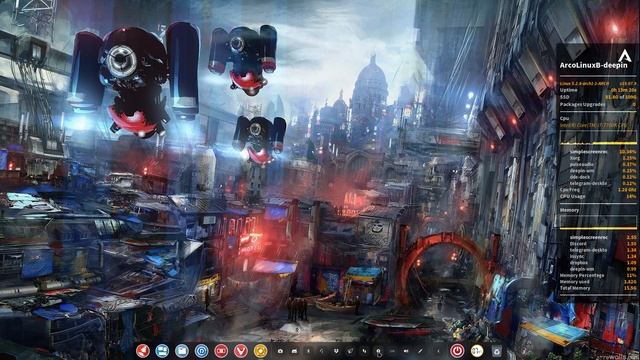Click the Discord tray icon in dock

coord(294,351)
